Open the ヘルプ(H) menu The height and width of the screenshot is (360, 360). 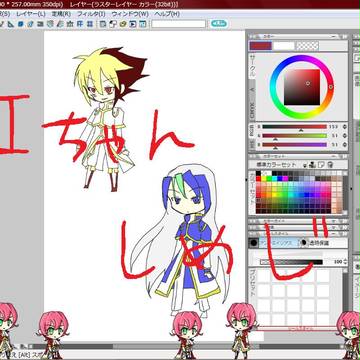[x=167, y=14]
